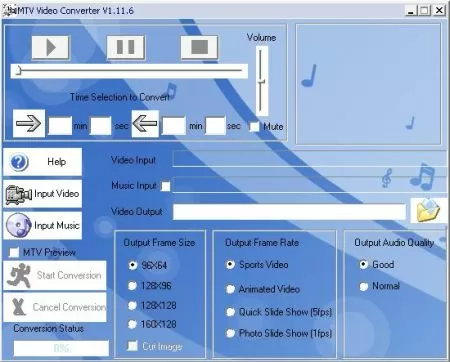The width and height of the screenshot is (450, 362).
Task: Click the end time seconds field
Action: [x=215, y=126]
